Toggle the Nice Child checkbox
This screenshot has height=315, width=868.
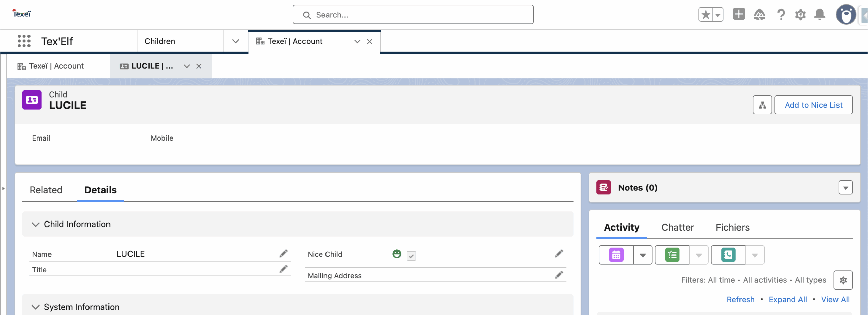coord(411,256)
